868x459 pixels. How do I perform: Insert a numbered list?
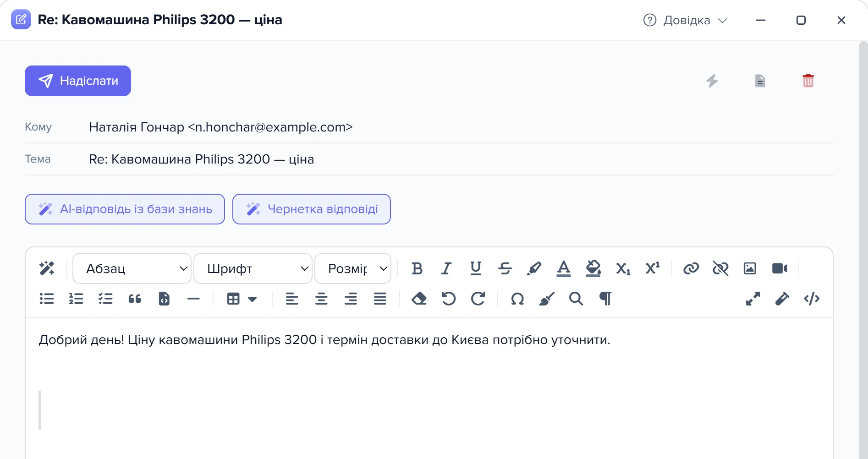tap(76, 299)
